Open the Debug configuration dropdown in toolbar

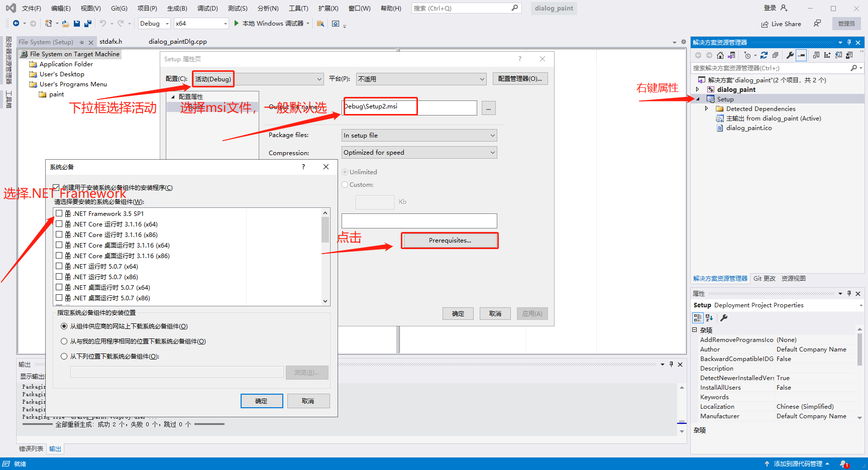click(x=155, y=24)
